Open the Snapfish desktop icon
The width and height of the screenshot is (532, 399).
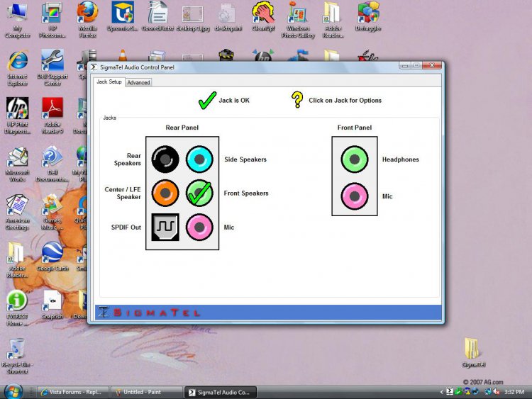[52, 305]
